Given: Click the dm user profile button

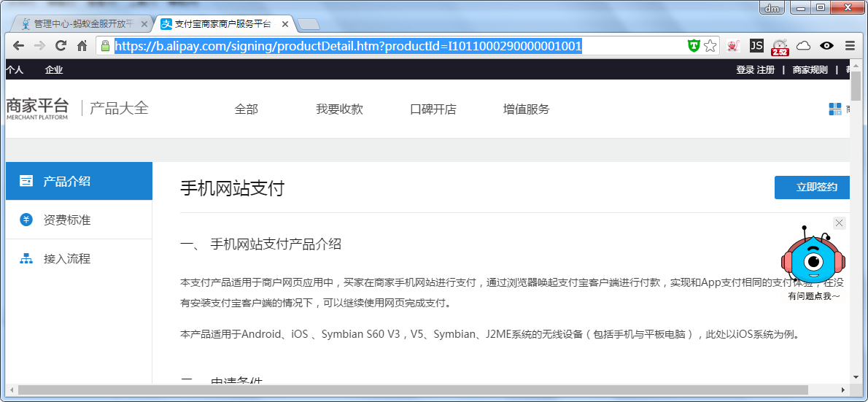Looking at the screenshot, I should click(772, 8).
